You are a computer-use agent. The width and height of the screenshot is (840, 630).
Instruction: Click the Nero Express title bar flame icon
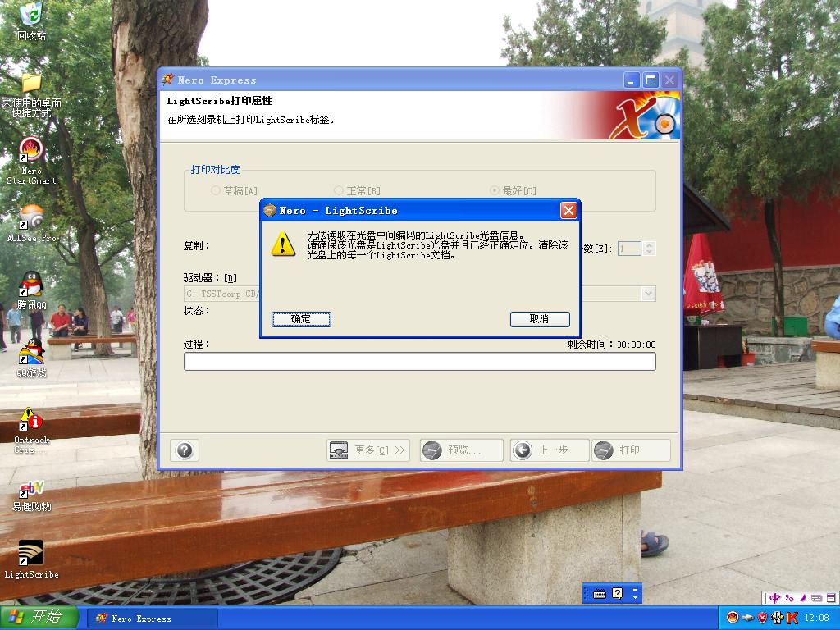[x=167, y=80]
